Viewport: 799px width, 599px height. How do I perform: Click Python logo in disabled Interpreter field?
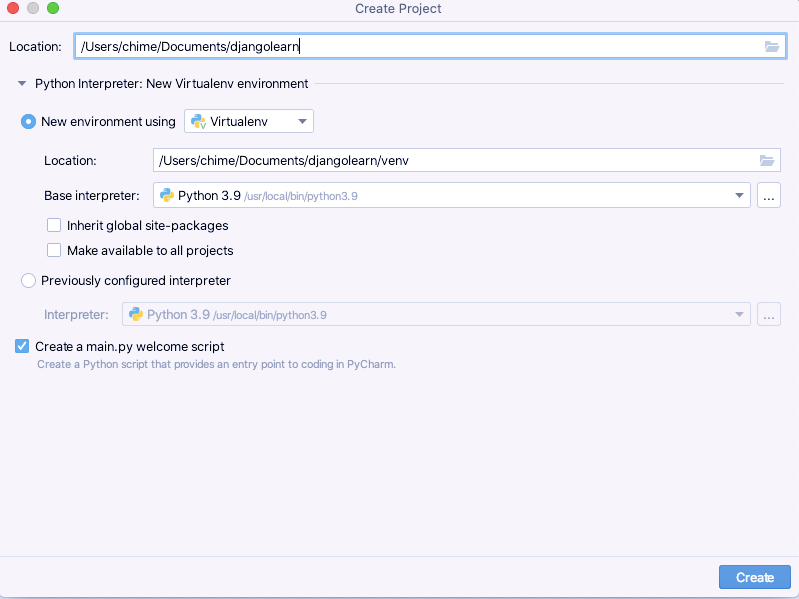[136, 314]
